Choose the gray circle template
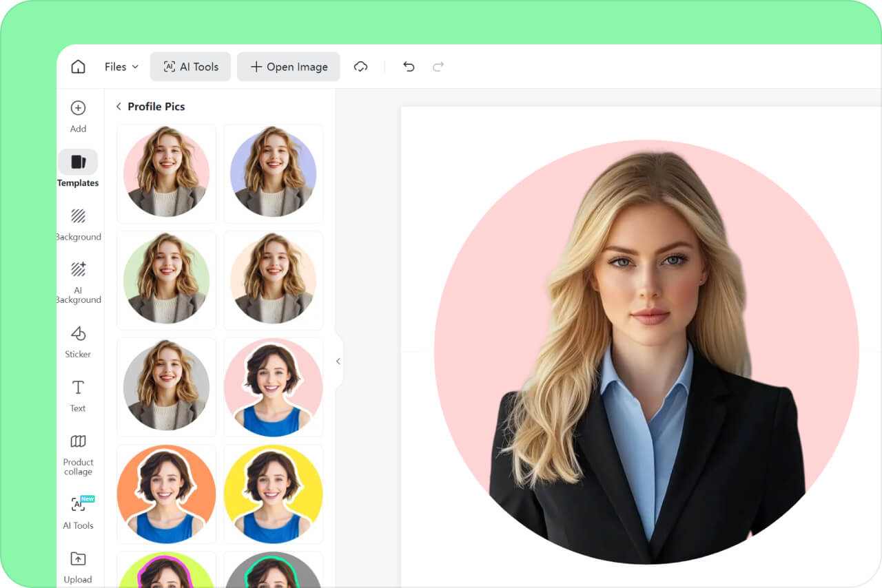The image size is (882, 588). (166, 387)
